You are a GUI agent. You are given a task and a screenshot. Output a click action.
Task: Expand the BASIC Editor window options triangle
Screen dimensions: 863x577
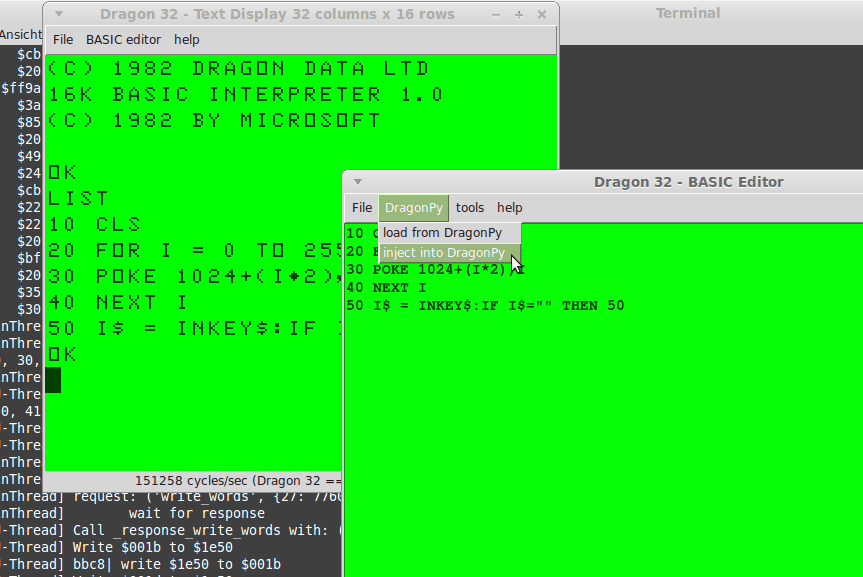point(359,181)
